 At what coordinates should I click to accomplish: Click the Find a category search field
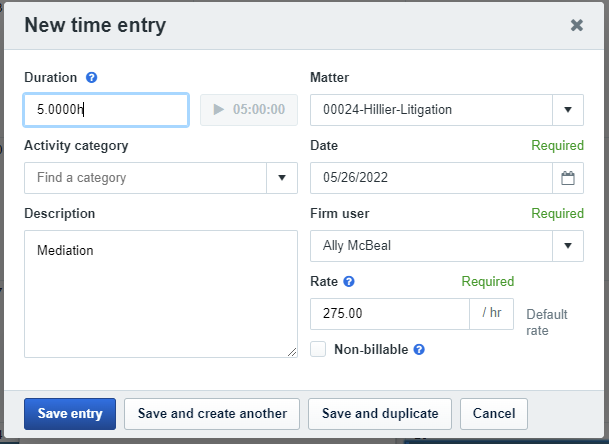click(x=145, y=178)
